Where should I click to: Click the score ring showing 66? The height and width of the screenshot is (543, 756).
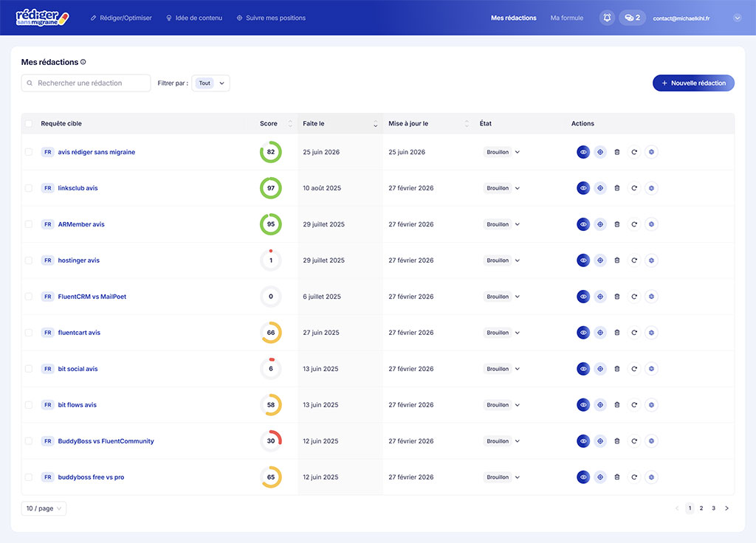click(x=271, y=333)
